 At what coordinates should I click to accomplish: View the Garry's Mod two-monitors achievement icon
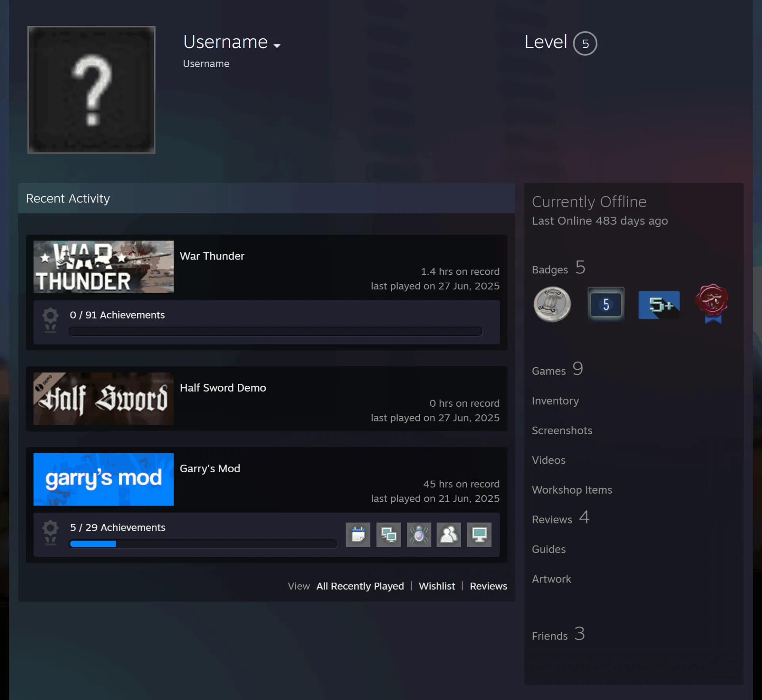tap(388, 535)
